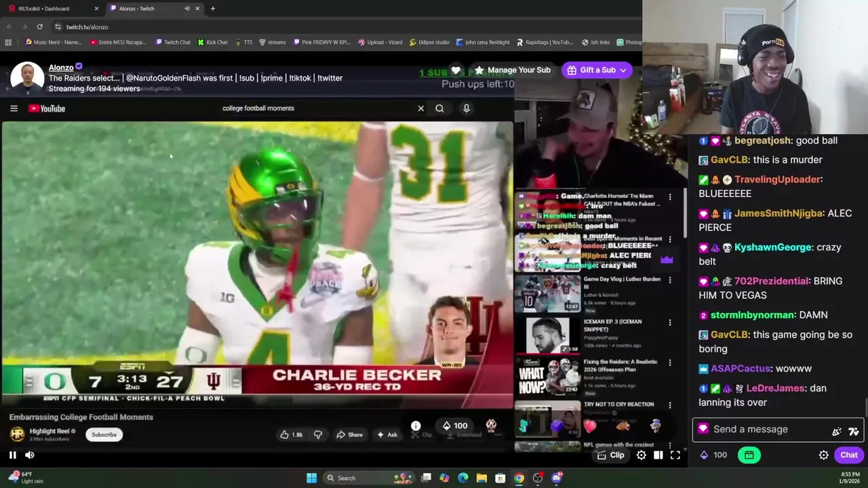The width and height of the screenshot is (868, 488).
Task: Open the TTS bookmark
Action: [x=243, y=42]
